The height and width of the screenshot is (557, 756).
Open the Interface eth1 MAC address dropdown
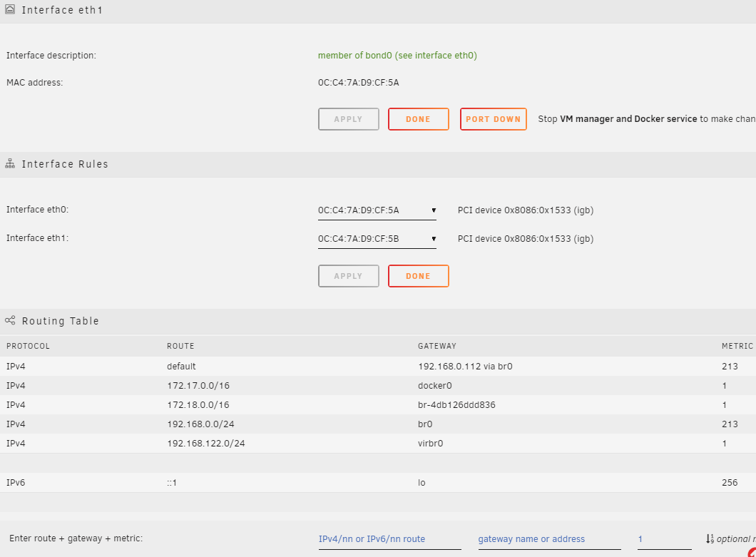click(x=377, y=239)
